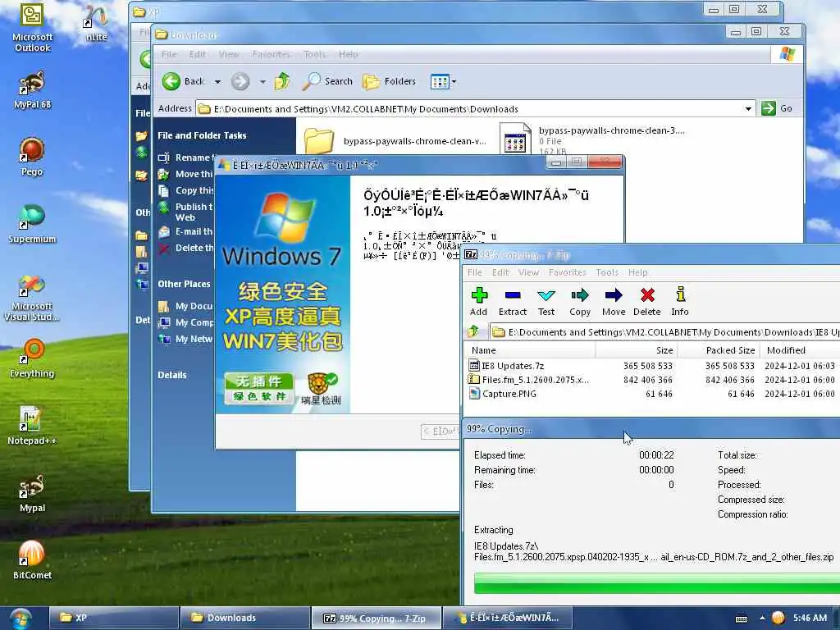Switch to 99% Copying 7-Zip taskbar button
Viewport: 840px width, 630px height.
[x=377, y=618]
